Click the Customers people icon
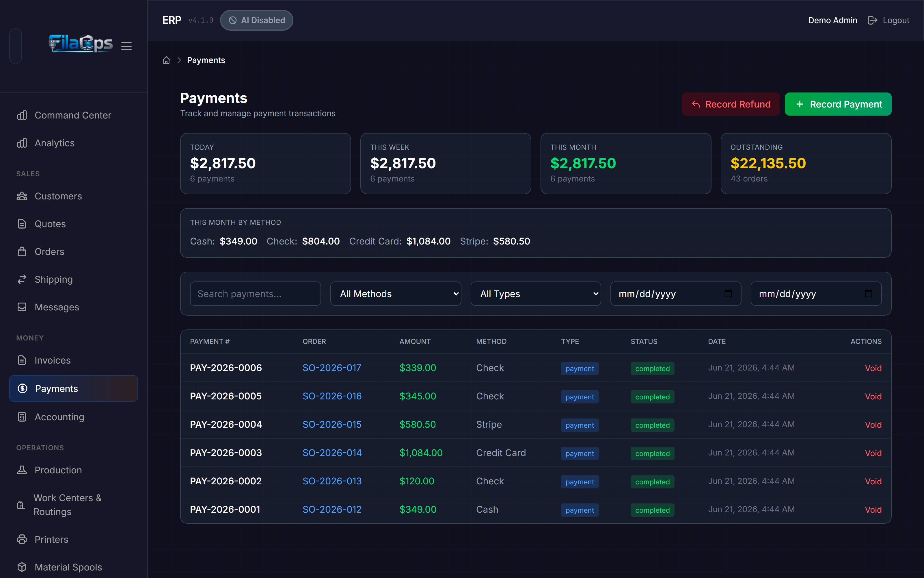Image resolution: width=924 pixels, height=578 pixels. (x=22, y=196)
